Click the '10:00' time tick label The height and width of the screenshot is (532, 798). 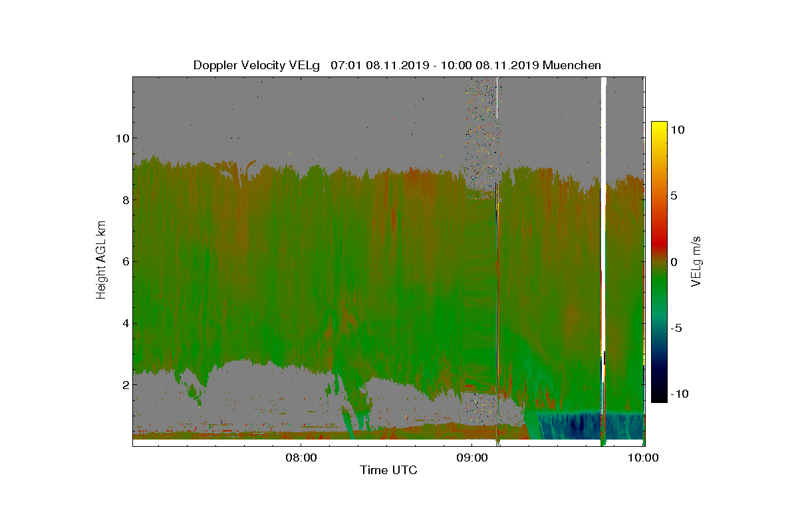pyautogui.click(x=644, y=458)
